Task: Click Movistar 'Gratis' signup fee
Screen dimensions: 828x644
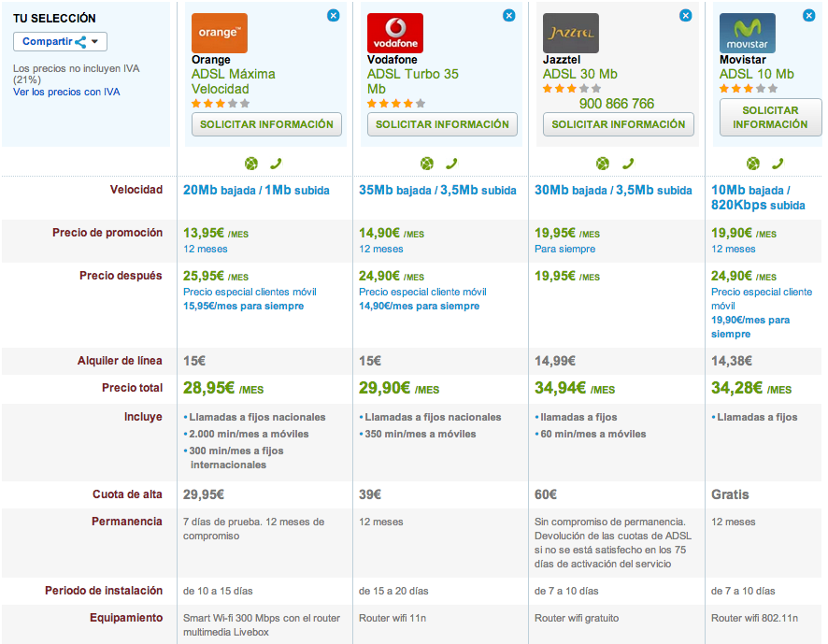Action: [x=730, y=494]
